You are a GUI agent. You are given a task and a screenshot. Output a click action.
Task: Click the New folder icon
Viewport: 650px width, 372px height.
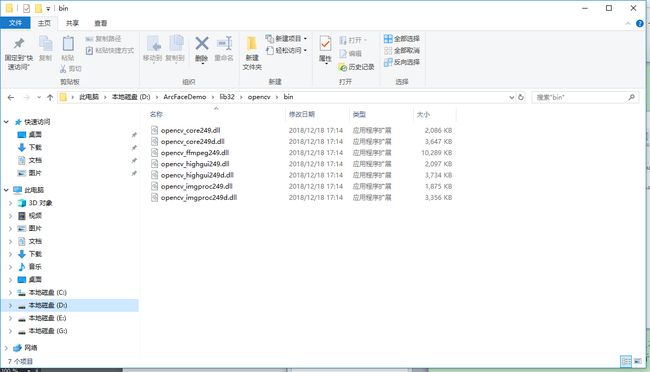coord(252,43)
